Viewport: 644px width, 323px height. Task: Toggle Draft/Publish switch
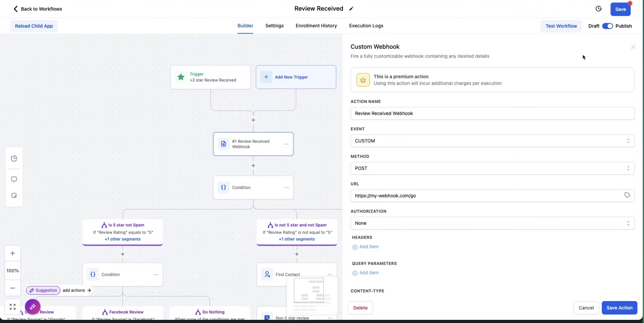click(x=607, y=26)
